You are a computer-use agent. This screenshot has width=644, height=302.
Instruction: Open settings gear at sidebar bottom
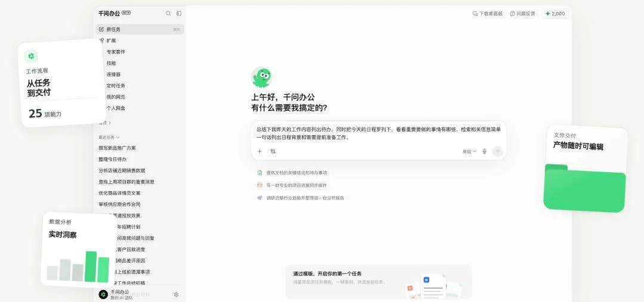[176, 294]
